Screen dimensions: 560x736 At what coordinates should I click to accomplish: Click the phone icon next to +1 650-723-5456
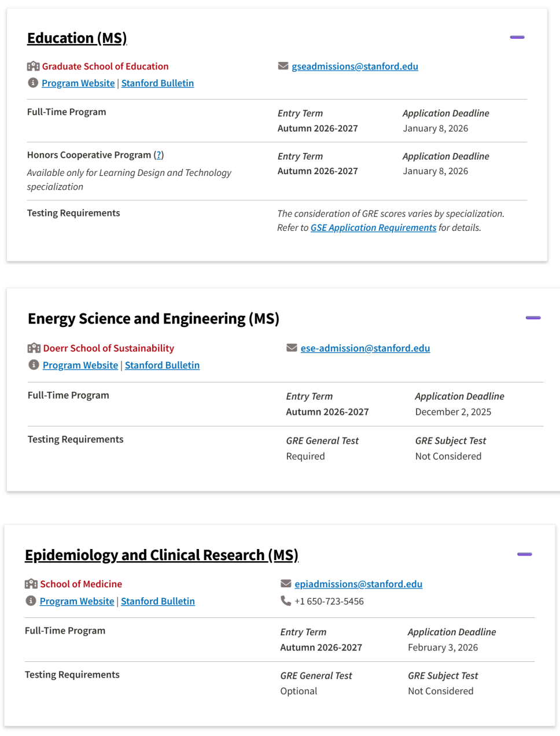click(286, 601)
